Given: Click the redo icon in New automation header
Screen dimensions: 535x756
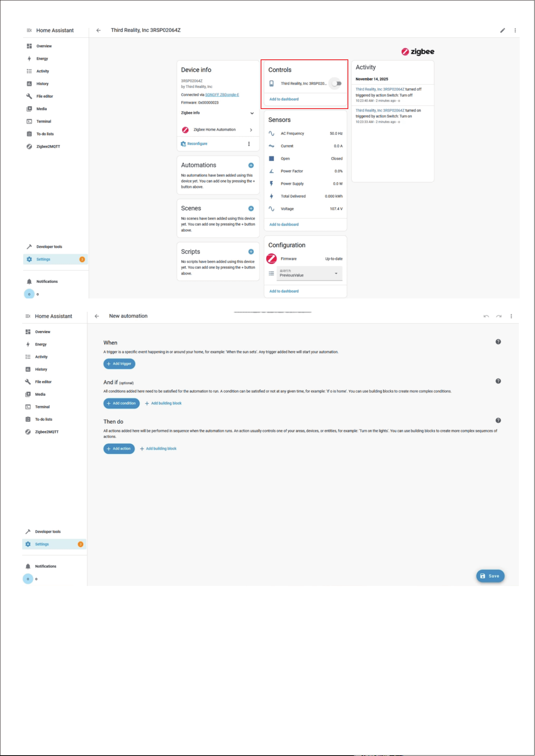Looking at the screenshot, I should 499,316.
